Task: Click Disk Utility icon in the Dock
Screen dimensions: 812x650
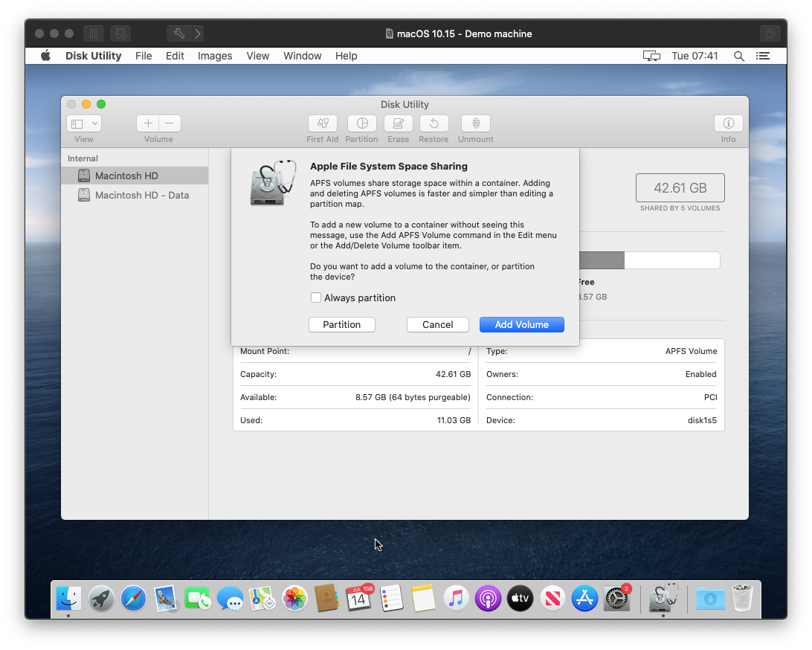Action: pos(663,598)
